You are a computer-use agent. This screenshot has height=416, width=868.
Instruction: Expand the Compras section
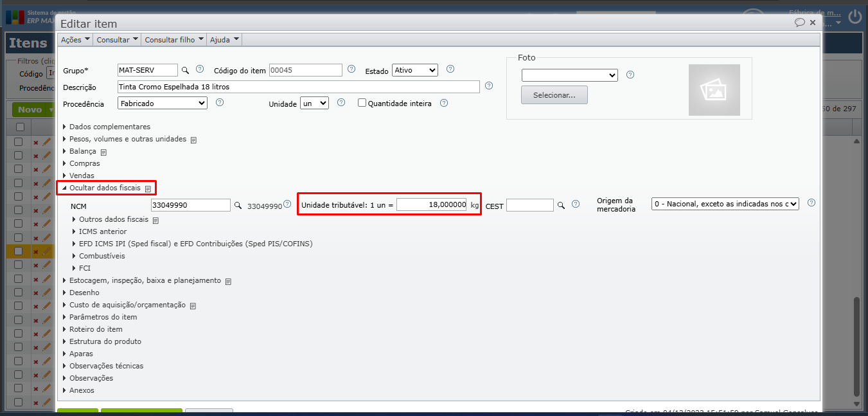[x=82, y=163]
